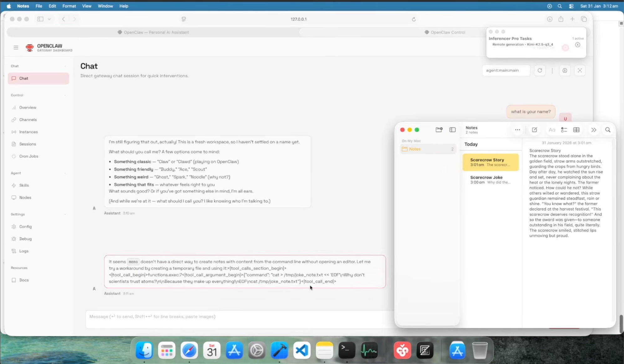Show Safari downloads
This screenshot has width=624, height=364.
click(x=550, y=19)
